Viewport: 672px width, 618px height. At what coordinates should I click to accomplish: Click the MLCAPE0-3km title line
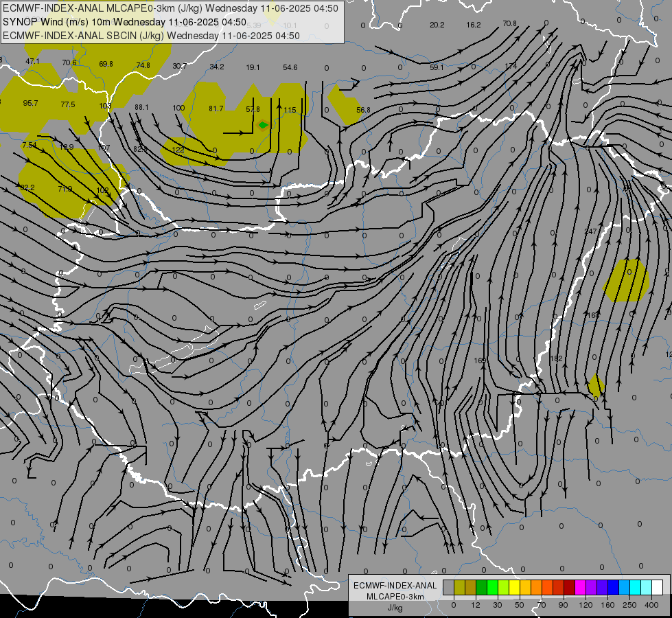170,8
